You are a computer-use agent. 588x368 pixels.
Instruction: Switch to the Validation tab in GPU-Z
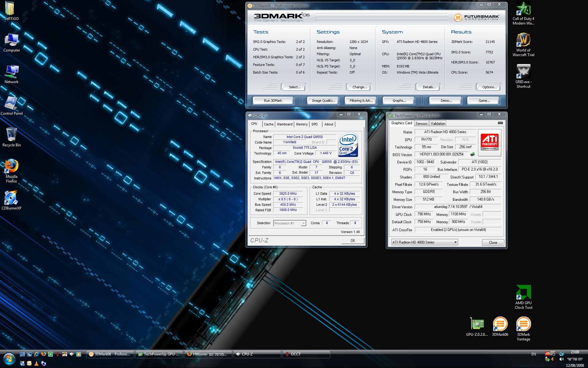(438, 123)
